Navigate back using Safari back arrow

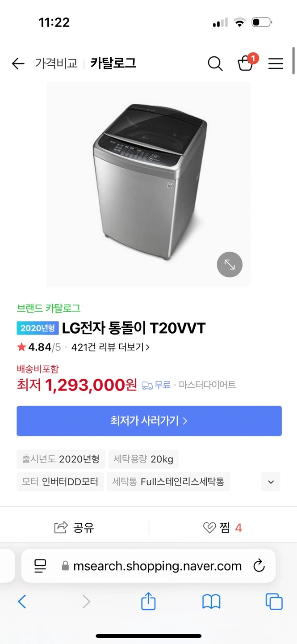point(22,602)
